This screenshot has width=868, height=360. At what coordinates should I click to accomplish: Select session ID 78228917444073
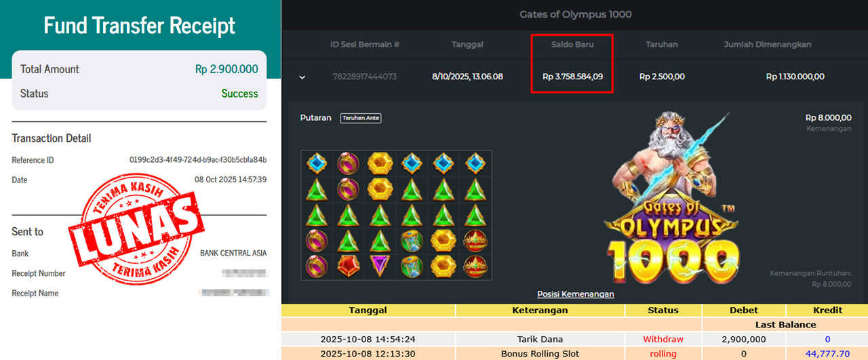(x=365, y=77)
